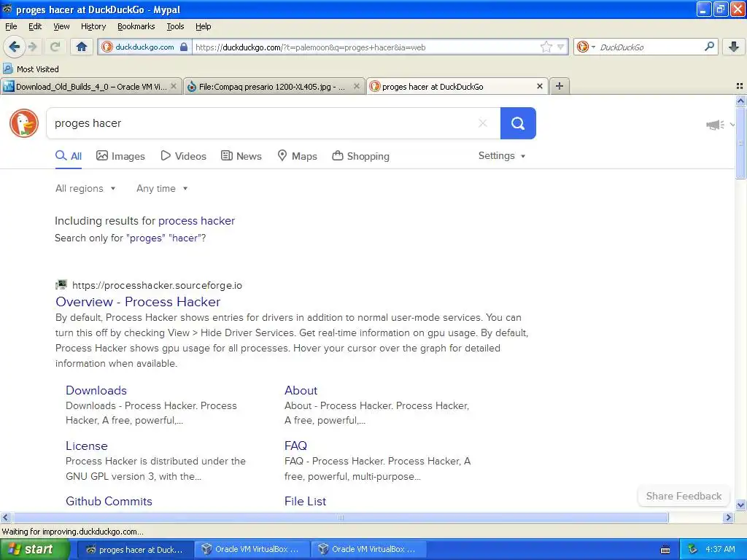Bookmark this page with the star icon
This screenshot has width=747, height=560.
[546, 47]
